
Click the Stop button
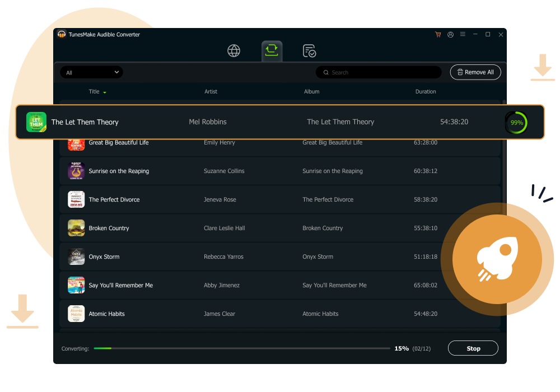pyautogui.click(x=473, y=348)
